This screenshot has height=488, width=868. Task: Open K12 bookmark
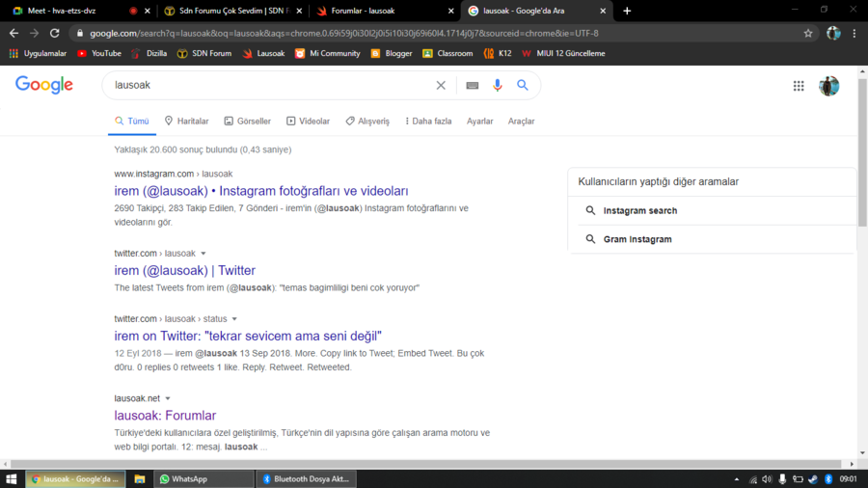[498, 54]
